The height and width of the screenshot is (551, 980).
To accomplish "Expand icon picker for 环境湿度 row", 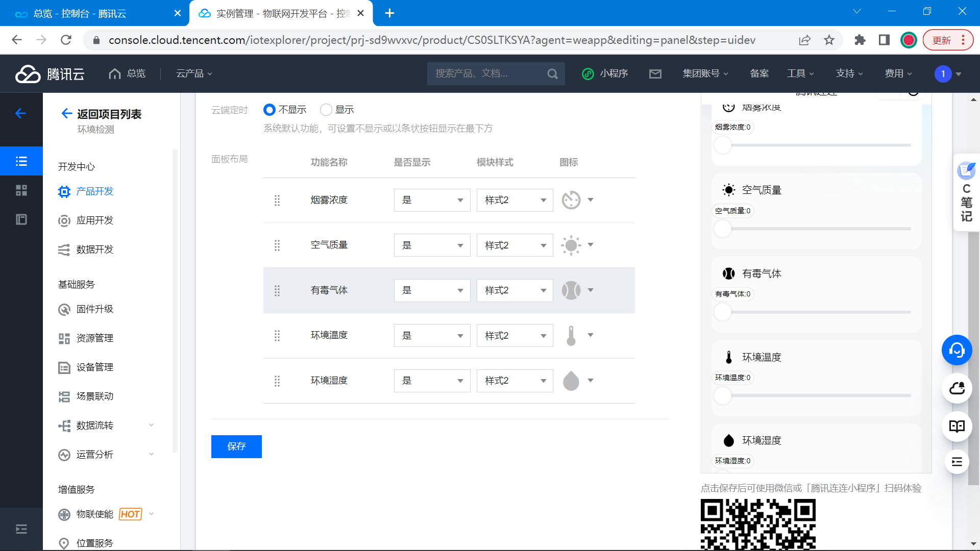I will pyautogui.click(x=591, y=380).
